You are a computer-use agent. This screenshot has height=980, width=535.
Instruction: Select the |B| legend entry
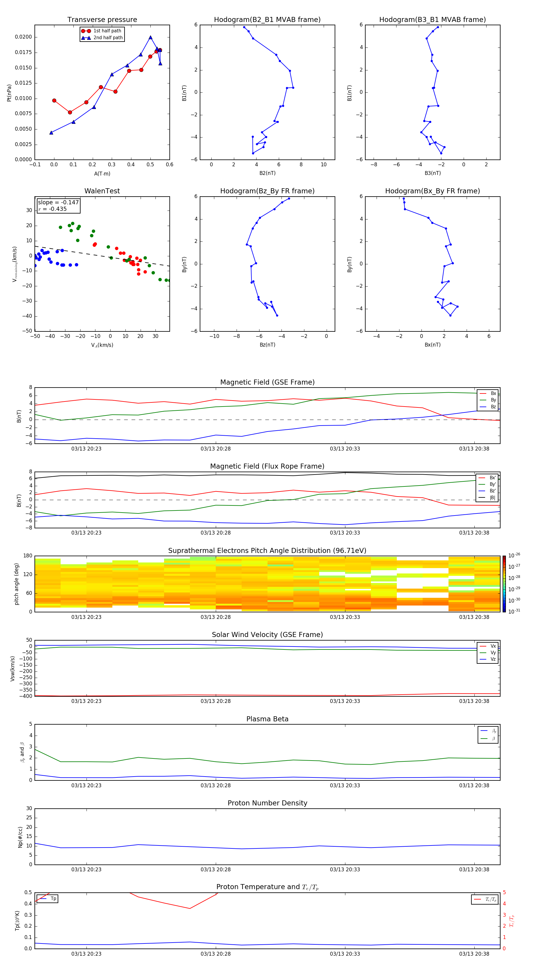pos(487,498)
